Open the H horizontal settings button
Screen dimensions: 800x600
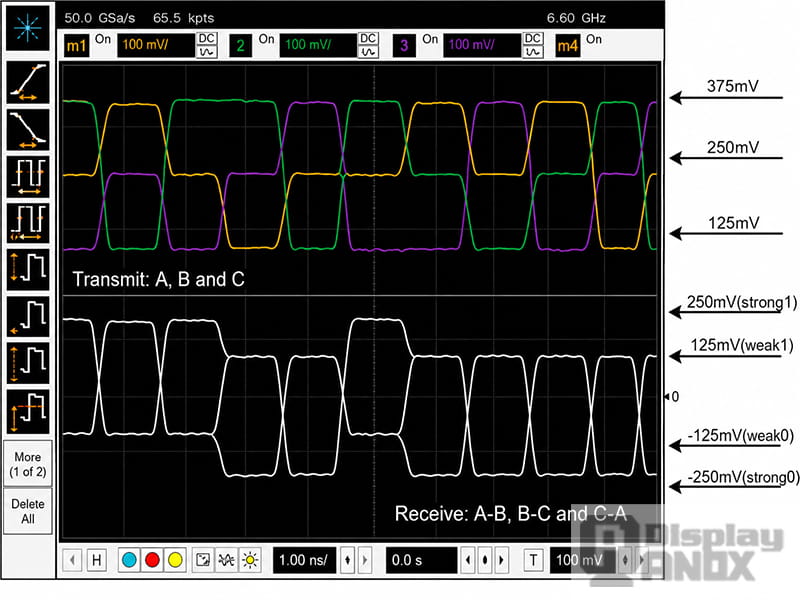(96, 560)
